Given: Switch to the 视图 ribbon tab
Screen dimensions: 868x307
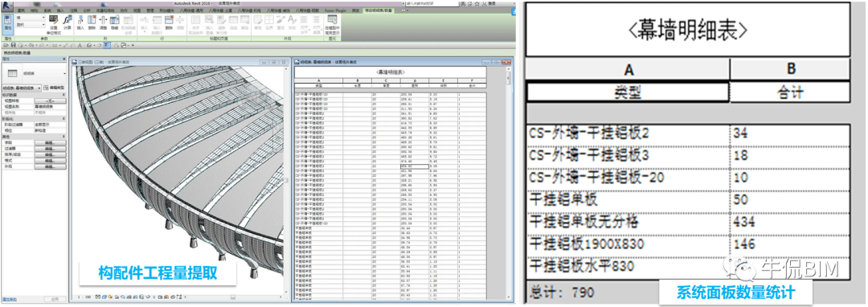Looking at the screenshot, I should (x=136, y=10).
